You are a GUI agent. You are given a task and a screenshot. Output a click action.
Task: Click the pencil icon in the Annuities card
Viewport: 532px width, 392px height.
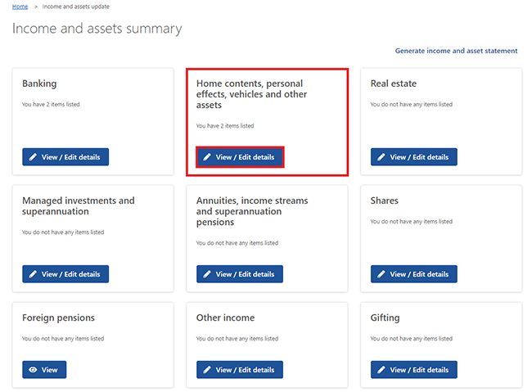207,274
